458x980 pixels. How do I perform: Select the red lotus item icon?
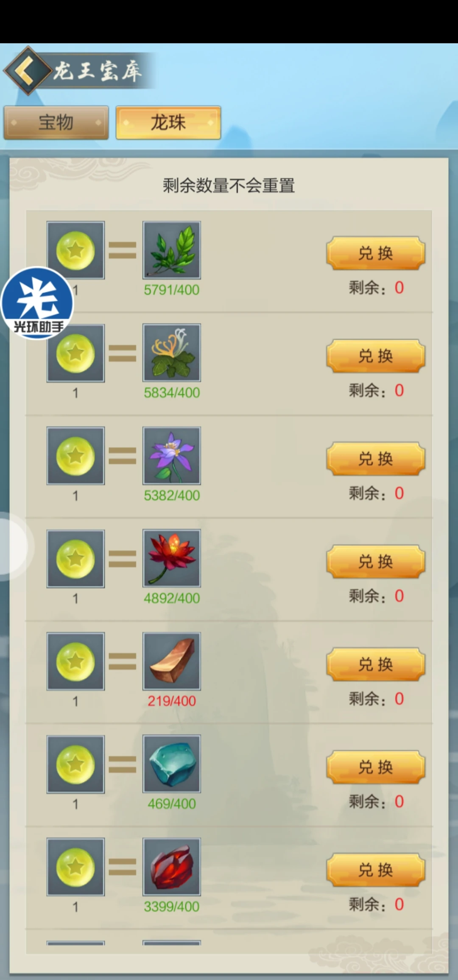(x=172, y=558)
